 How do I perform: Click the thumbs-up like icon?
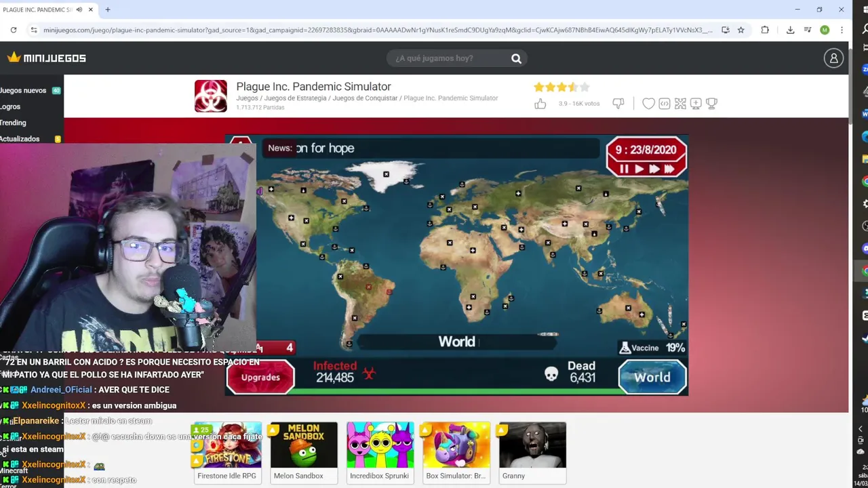pyautogui.click(x=540, y=104)
